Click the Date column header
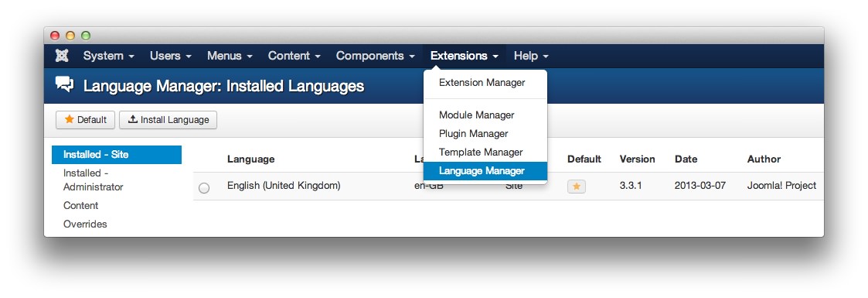Screen dimensions: 868x298 pos(686,159)
